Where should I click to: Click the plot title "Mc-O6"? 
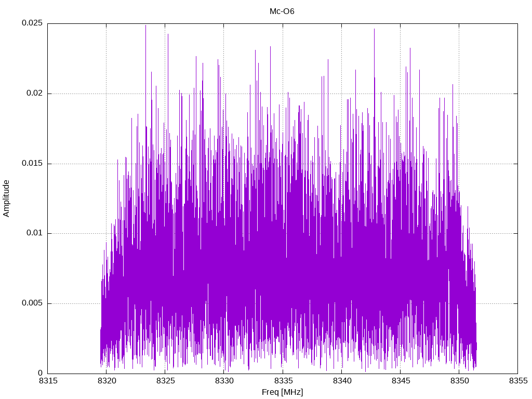(282, 11)
